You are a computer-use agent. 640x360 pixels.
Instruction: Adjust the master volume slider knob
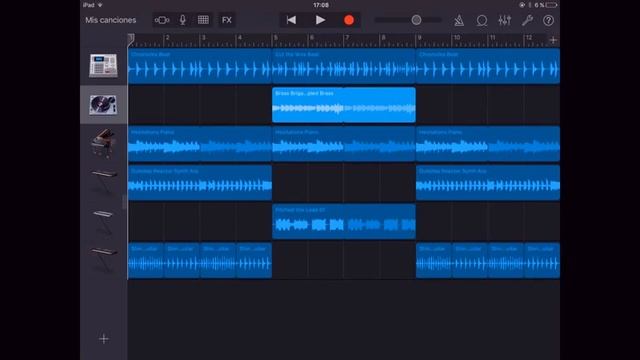[x=416, y=20]
